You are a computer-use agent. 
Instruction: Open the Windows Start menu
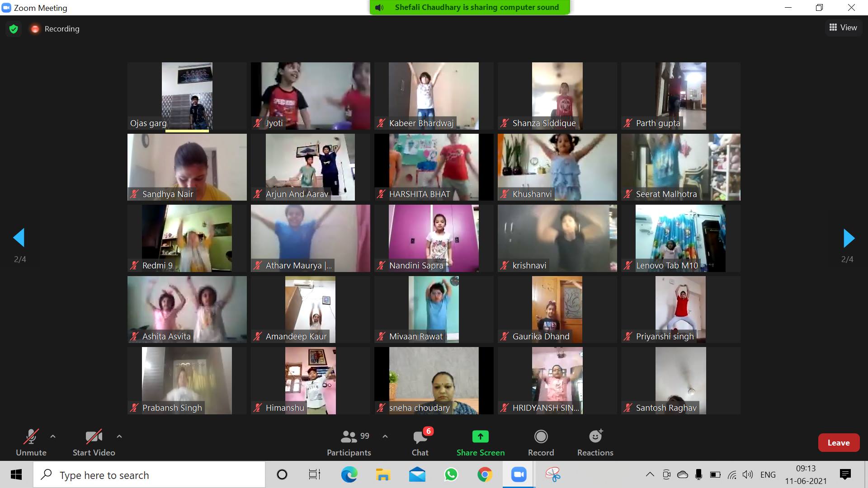click(16, 474)
